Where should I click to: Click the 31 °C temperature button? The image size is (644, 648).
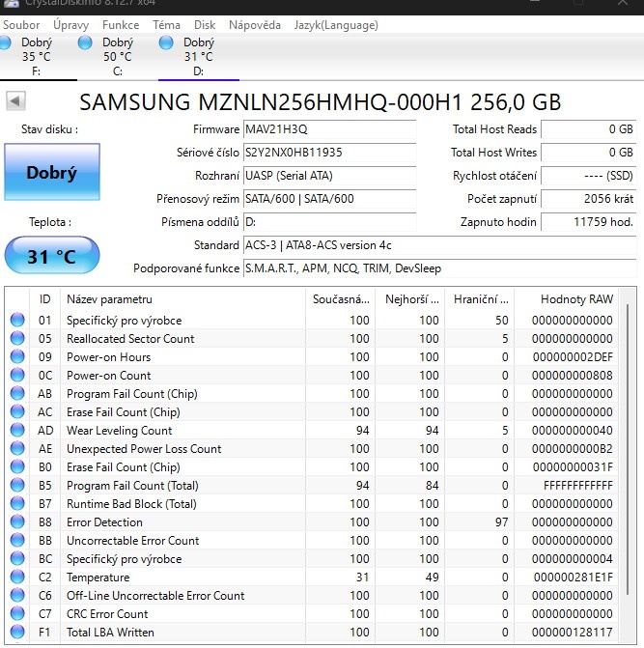(52, 255)
